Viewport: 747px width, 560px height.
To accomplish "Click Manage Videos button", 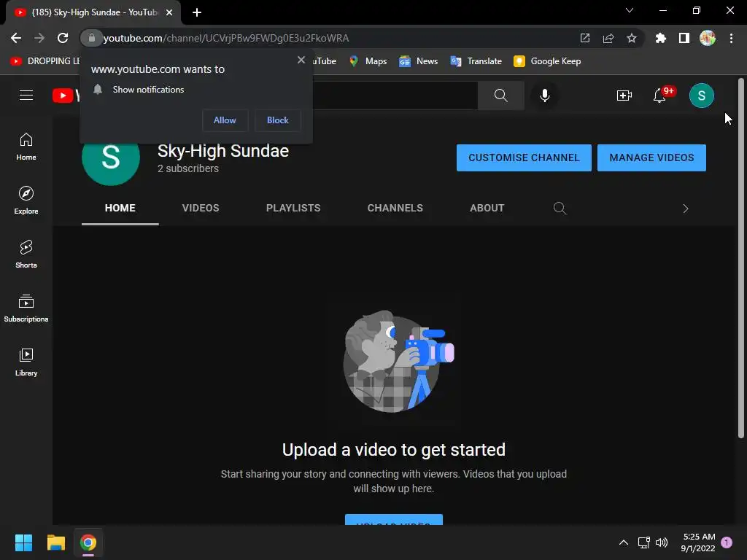I will click(651, 157).
